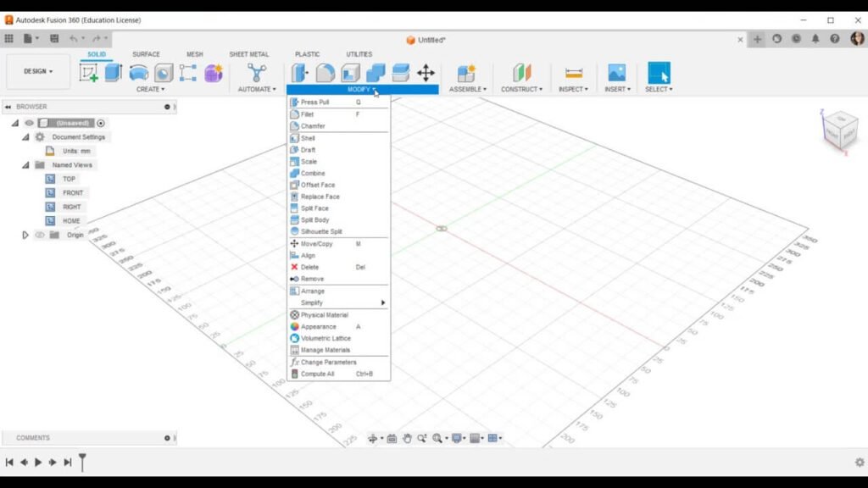Select the FRONT named view
Image resolution: width=868 pixels, height=488 pixels.
coord(73,193)
